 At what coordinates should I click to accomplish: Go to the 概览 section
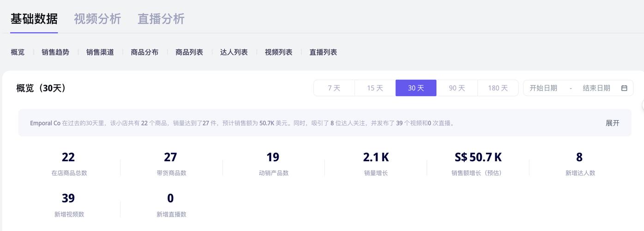[x=18, y=52]
